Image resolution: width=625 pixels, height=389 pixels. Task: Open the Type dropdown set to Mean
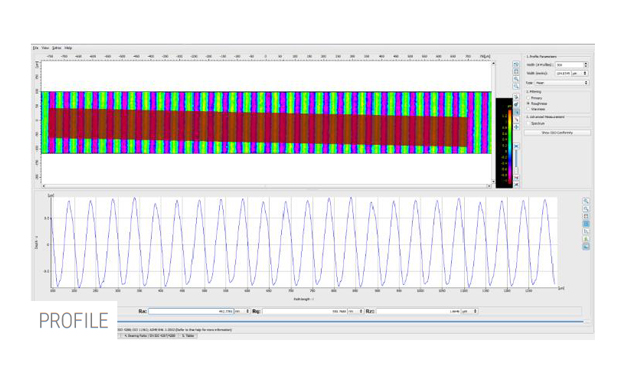tap(562, 83)
